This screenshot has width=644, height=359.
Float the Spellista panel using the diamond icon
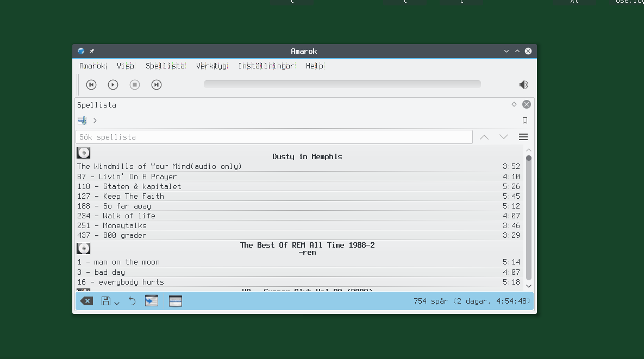(514, 104)
